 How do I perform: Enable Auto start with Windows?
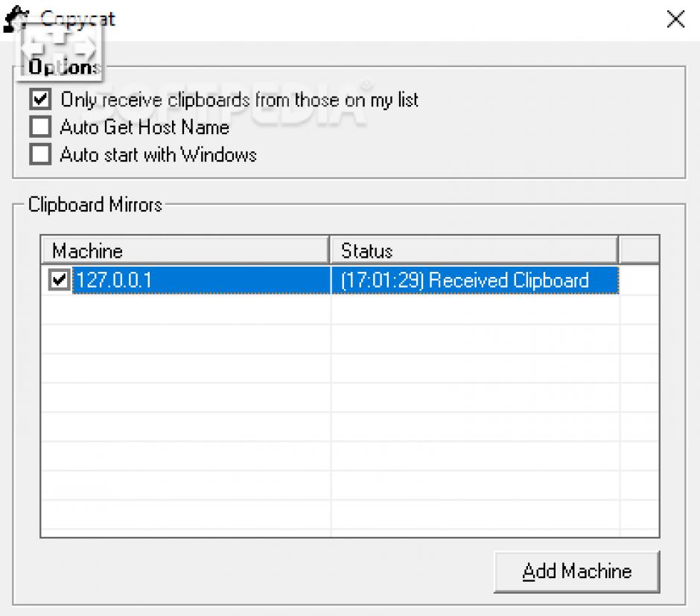(40, 154)
